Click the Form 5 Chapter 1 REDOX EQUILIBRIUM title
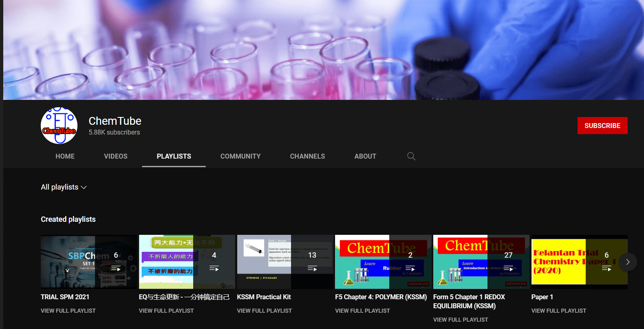Image resolution: width=644 pixels, height=329 pixels. click(469, 301)
